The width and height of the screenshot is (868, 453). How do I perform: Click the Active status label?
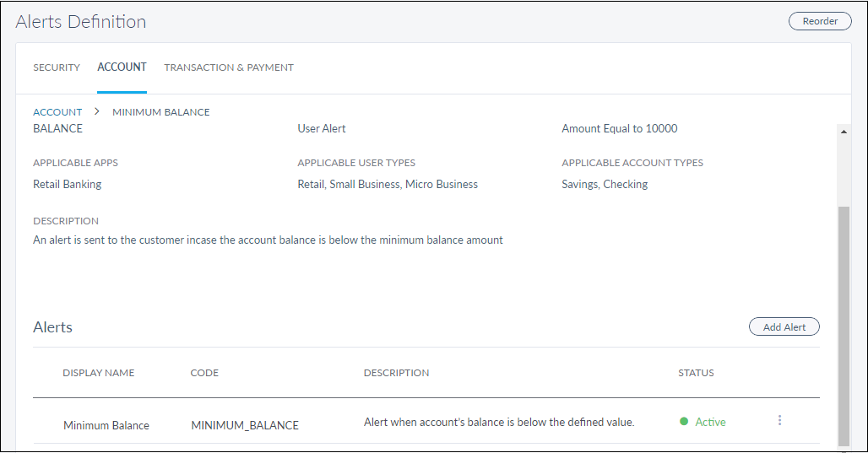(710, 422)
